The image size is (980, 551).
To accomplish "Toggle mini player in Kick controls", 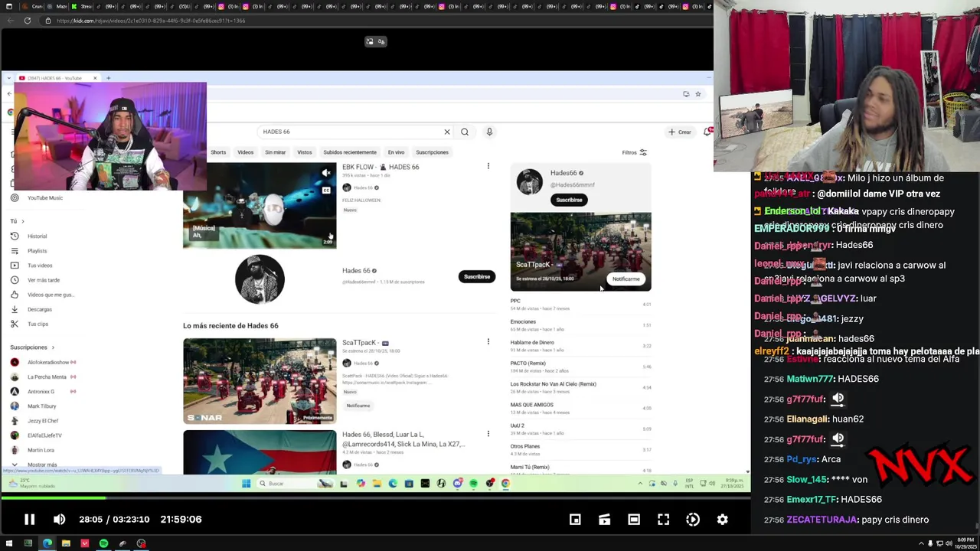I will click(575, 520).
